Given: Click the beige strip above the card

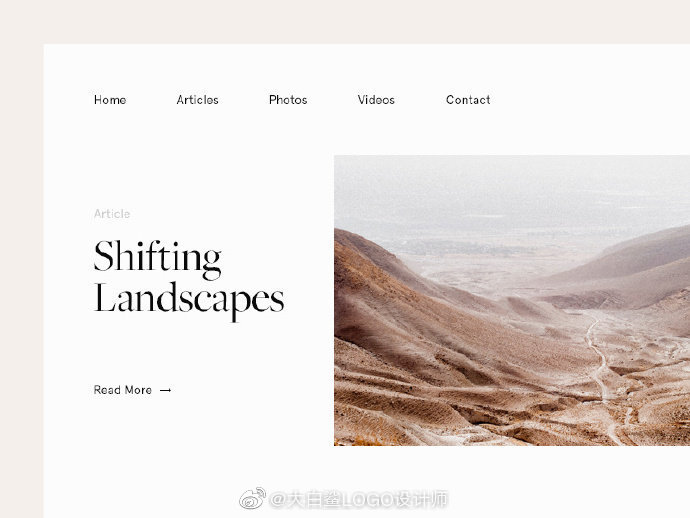Looking at the screenshot, I should (x=345, y=22).
